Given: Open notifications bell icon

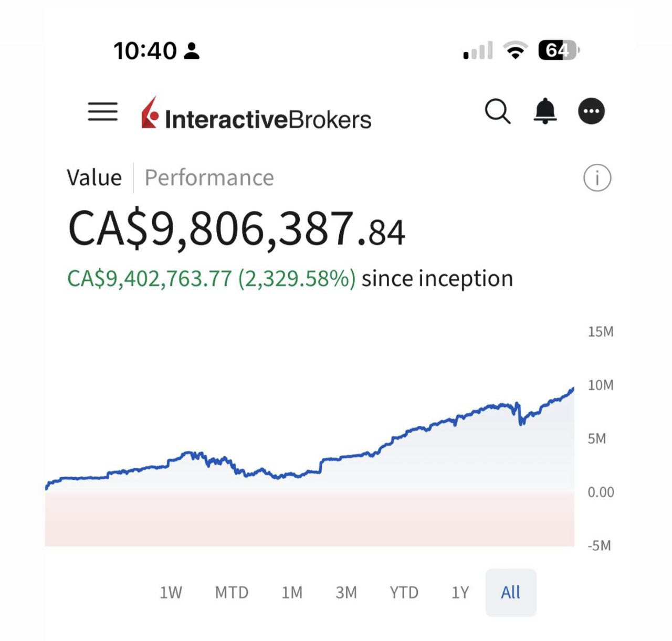Looking at the screenshot, I should [x=545, y=111].
